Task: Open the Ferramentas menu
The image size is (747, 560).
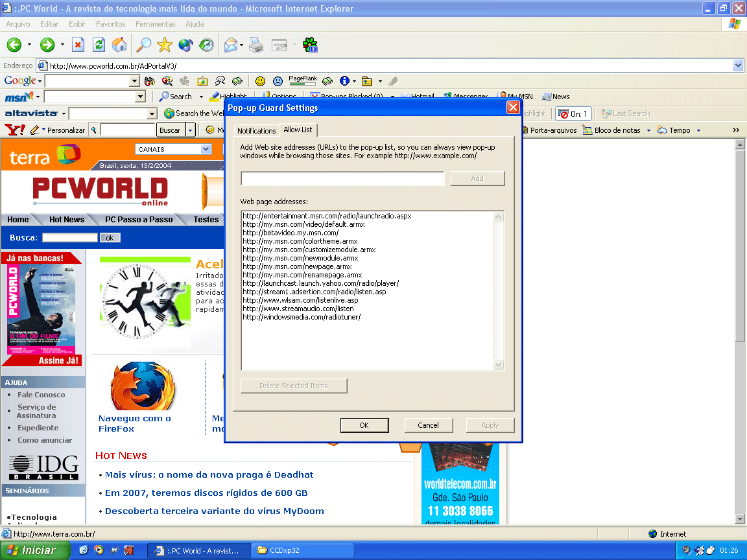Action: [x=156, y=24]
